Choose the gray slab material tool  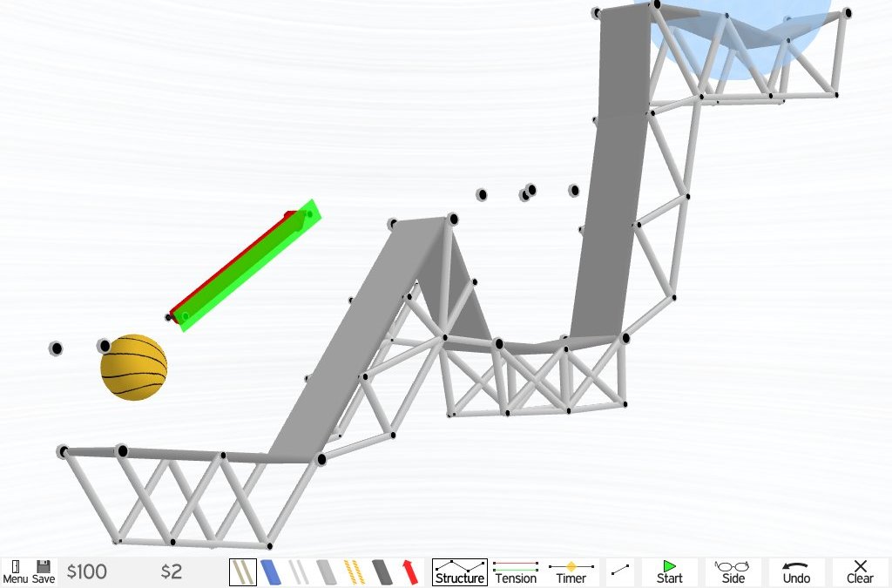(327, 572)
